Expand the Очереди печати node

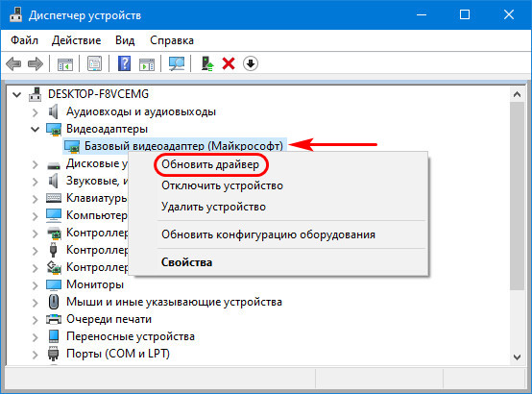tap(35, 319)
